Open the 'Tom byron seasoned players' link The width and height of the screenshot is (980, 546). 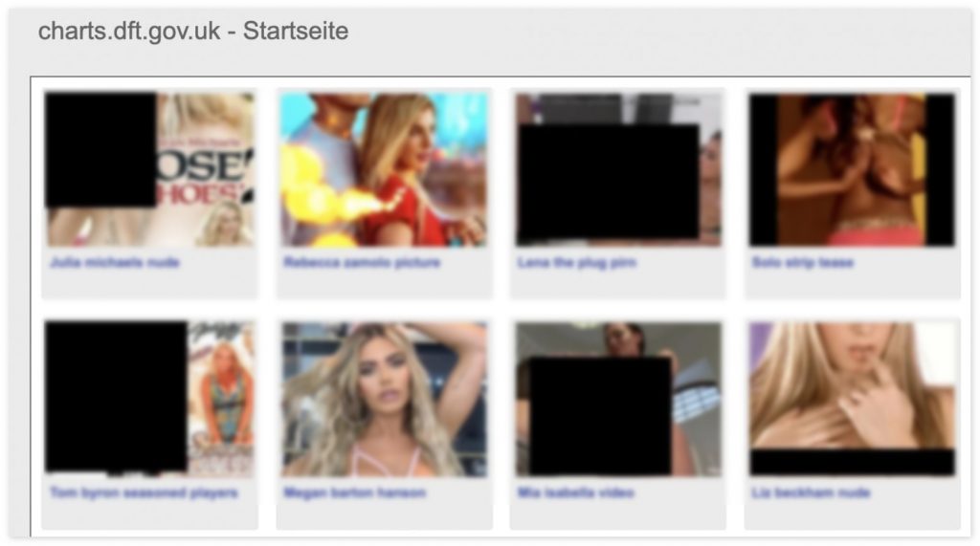[x=144, y=492]
